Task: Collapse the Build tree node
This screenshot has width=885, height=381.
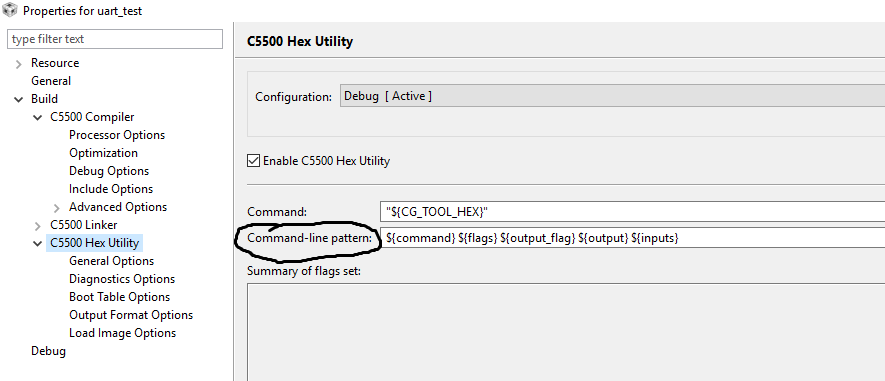Action: coord(19,99)
